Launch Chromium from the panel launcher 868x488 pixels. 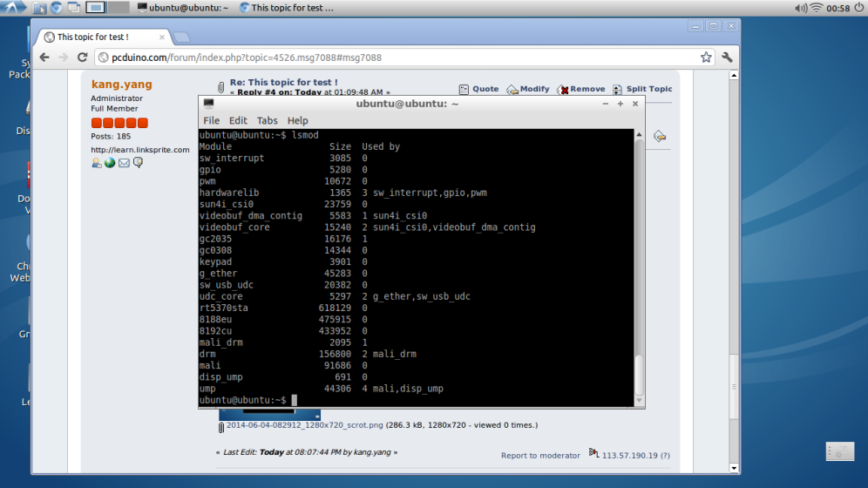click(57, 8)
